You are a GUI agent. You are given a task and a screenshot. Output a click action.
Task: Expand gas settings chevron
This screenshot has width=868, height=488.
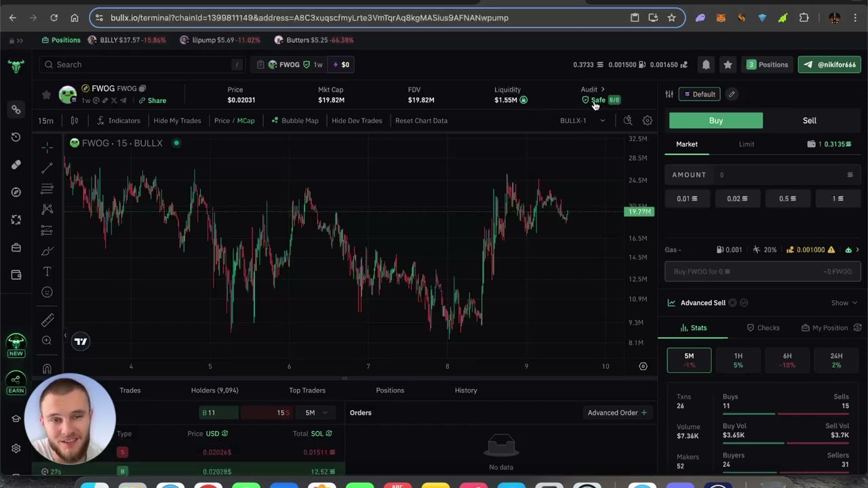click(x=857, y=250)
